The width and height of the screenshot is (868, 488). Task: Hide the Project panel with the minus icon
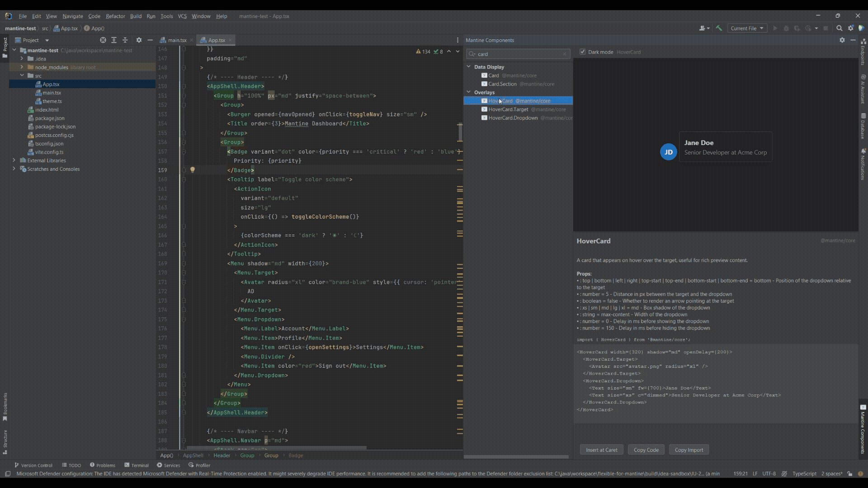[150, 40]
